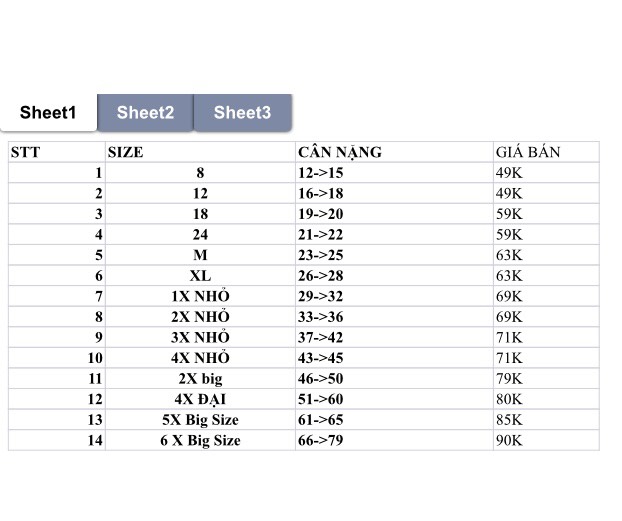Select the cell with 1X NHỎ
Image resolution: width=622 pixels, height=521 pixels.
tap(200, 296)
